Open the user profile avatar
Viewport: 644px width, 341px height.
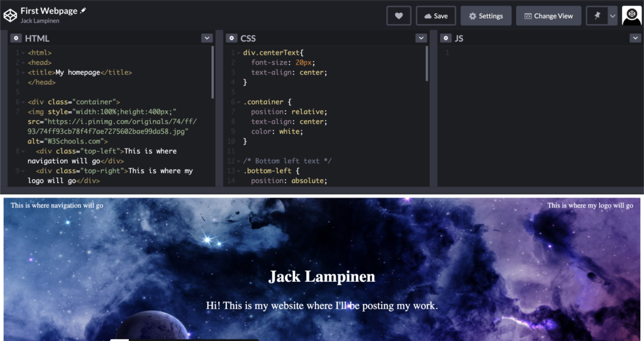pyautogui.click(x=631, y=16)
